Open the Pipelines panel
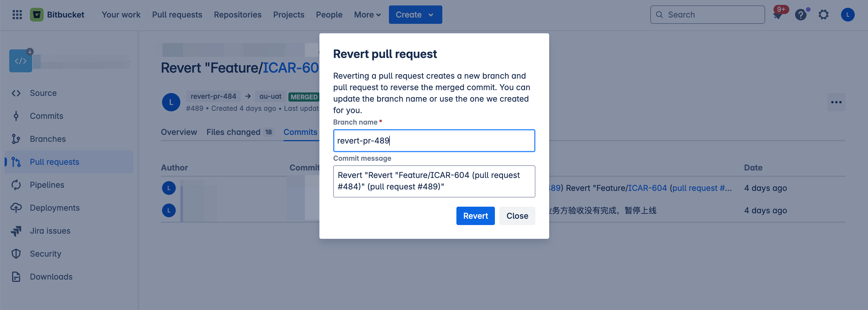 pos(47,185)
